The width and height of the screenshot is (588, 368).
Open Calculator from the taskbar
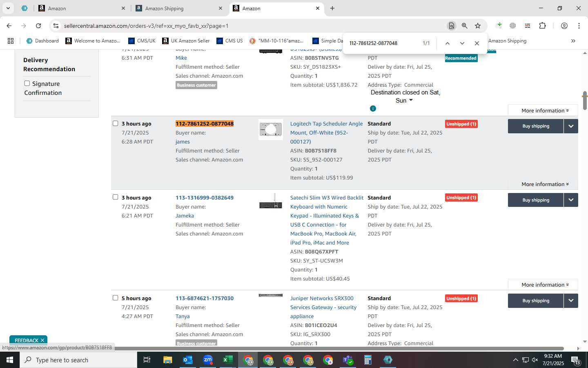click(368, 360)
